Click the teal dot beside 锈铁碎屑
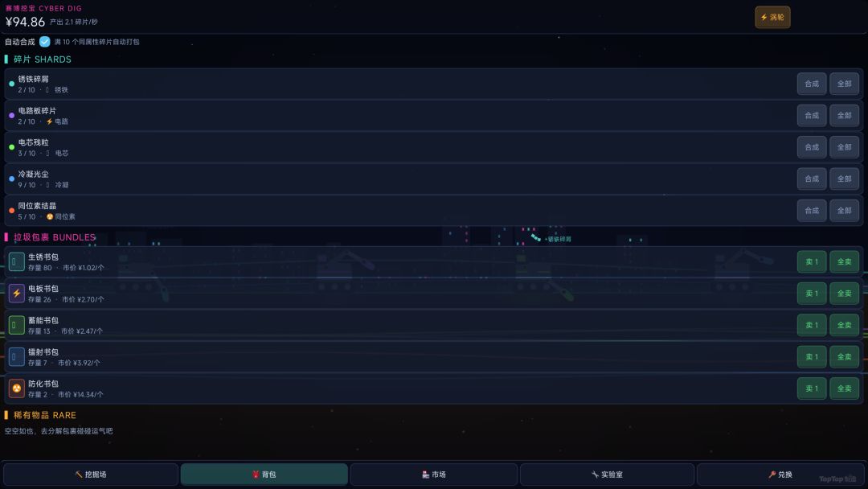The image size is (868, 489). point(11,84)
